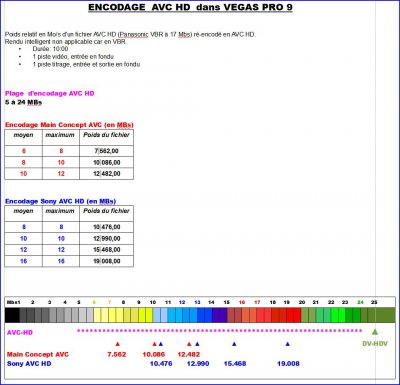The image size is (400, 385).
Task: Click the red triangle above 10.086
Action: point(154,344)
